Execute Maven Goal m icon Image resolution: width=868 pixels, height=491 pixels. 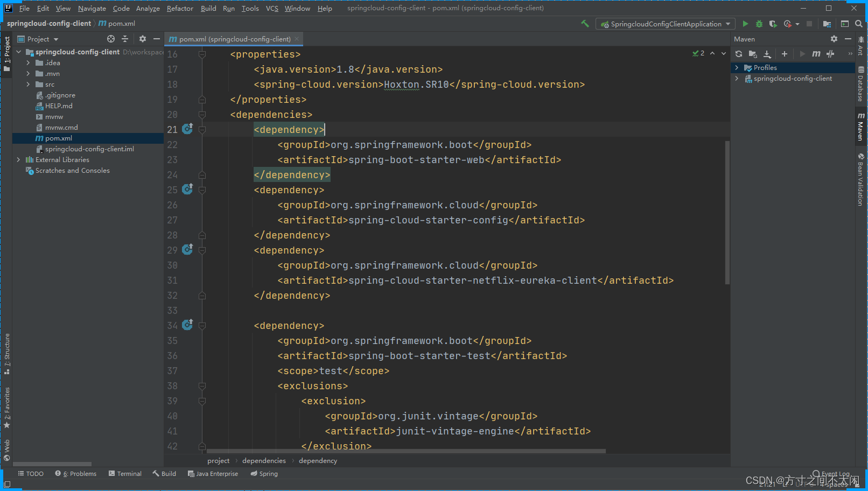816,54
